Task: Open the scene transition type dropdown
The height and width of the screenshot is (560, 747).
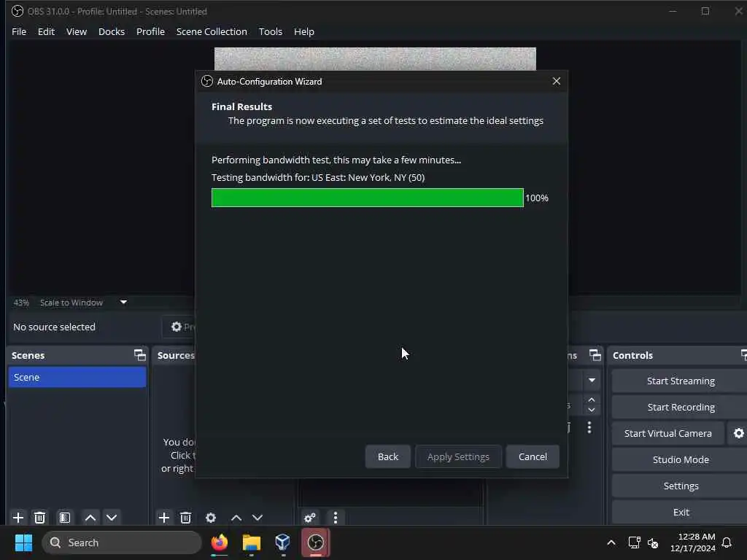Action: click(x=592, y=380)
